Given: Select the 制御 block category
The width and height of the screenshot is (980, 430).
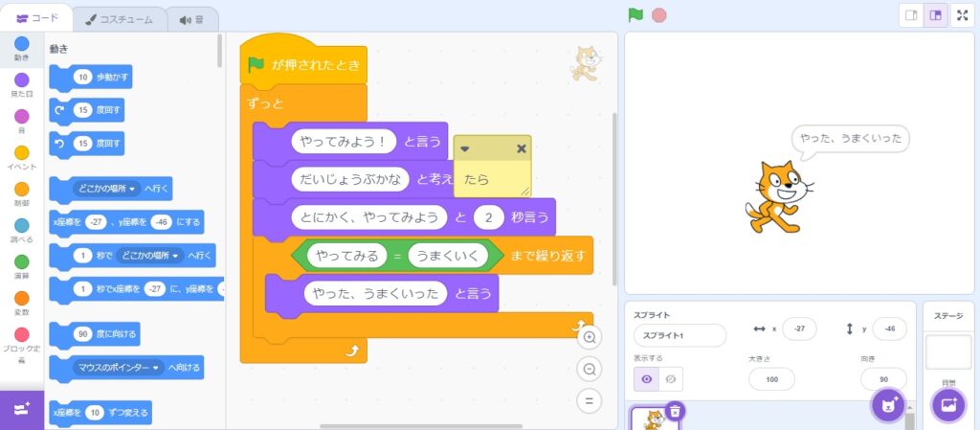Looking at the screenshot, I should (21, 194).
